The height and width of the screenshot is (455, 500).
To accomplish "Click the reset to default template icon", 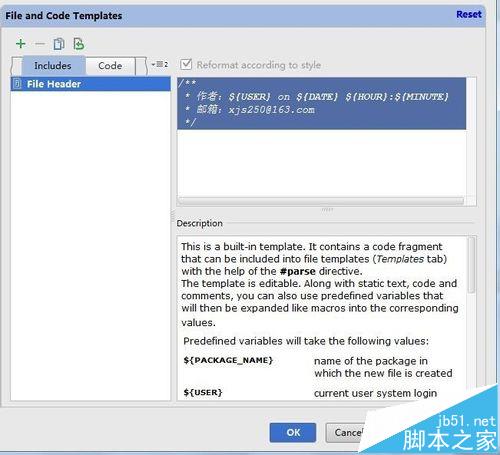I will point(79,44).
